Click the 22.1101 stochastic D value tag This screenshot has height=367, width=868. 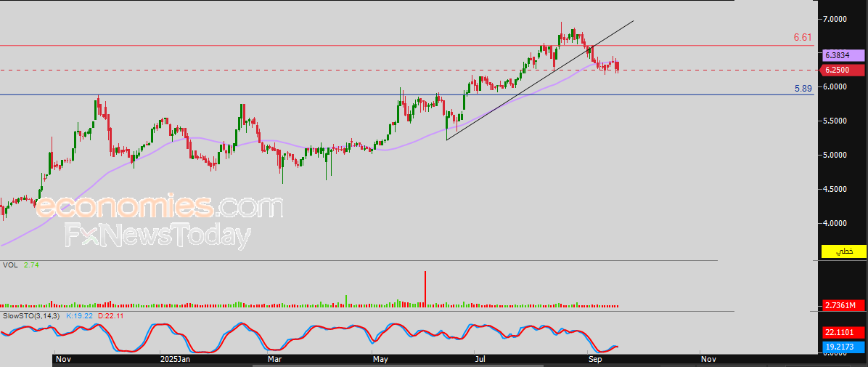[843, 333]
